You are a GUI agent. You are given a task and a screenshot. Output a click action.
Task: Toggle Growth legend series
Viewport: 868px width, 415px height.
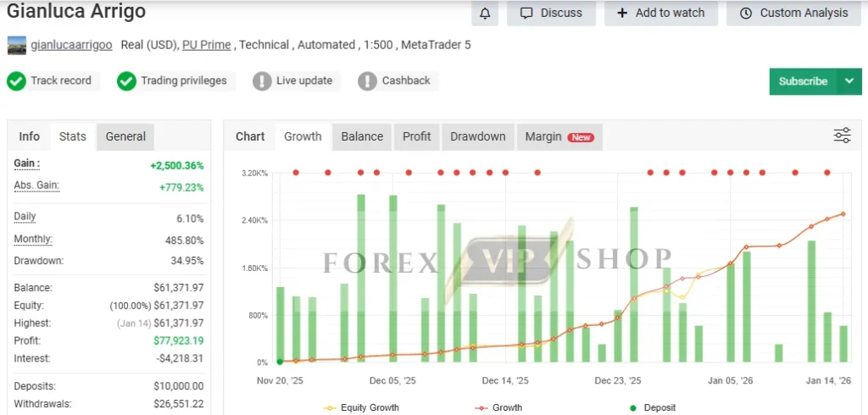pos(498,408)
